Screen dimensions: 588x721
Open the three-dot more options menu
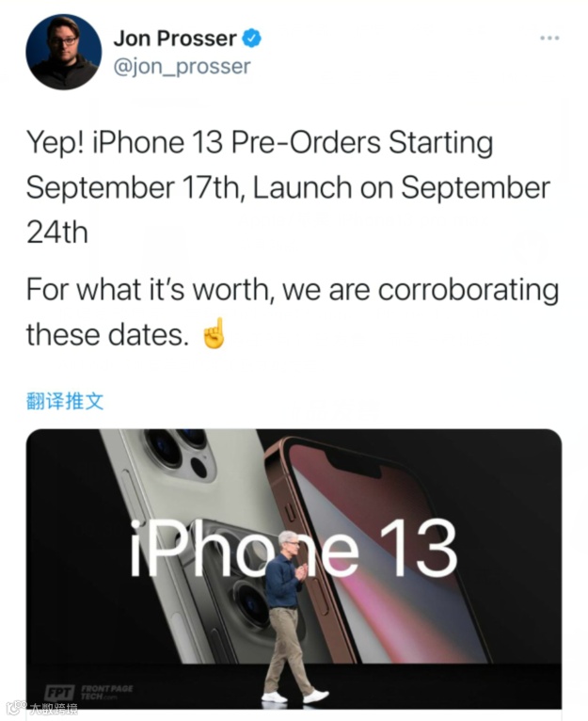point(549,39)
